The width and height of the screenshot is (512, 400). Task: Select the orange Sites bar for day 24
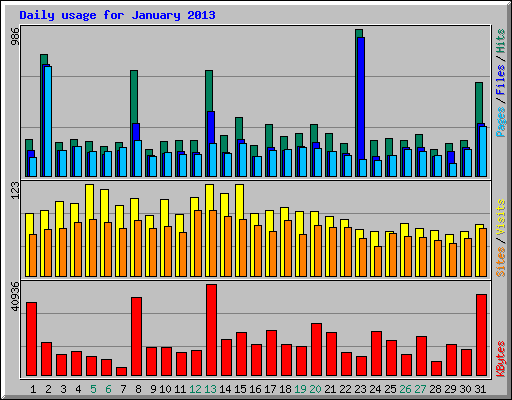pos(378,261)
